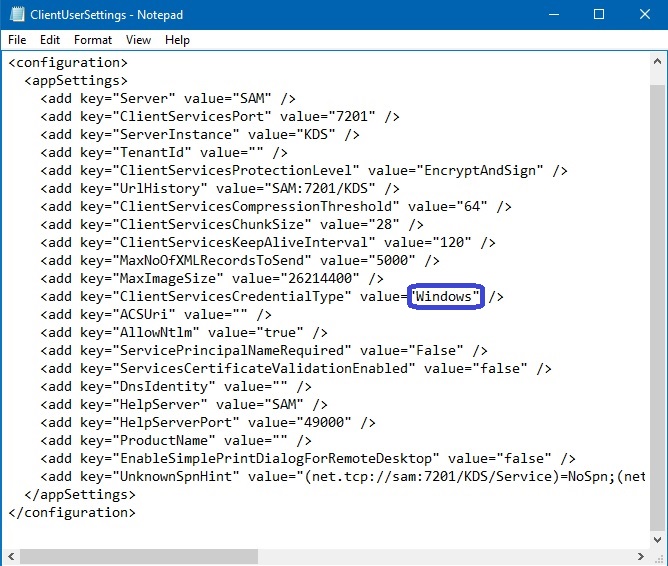Click the vertical scrollbar down arrow

click(x=657, y=540)
